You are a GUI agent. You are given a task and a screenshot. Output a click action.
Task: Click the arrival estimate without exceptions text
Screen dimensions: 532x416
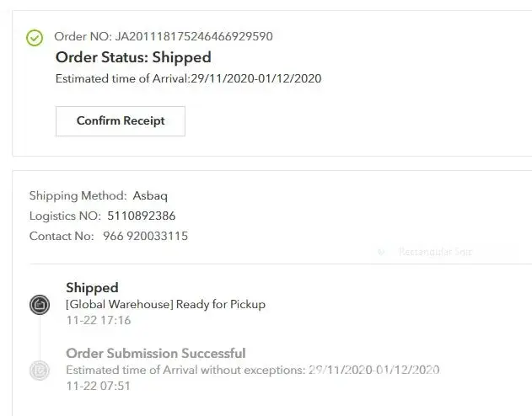tap(252, 370)
